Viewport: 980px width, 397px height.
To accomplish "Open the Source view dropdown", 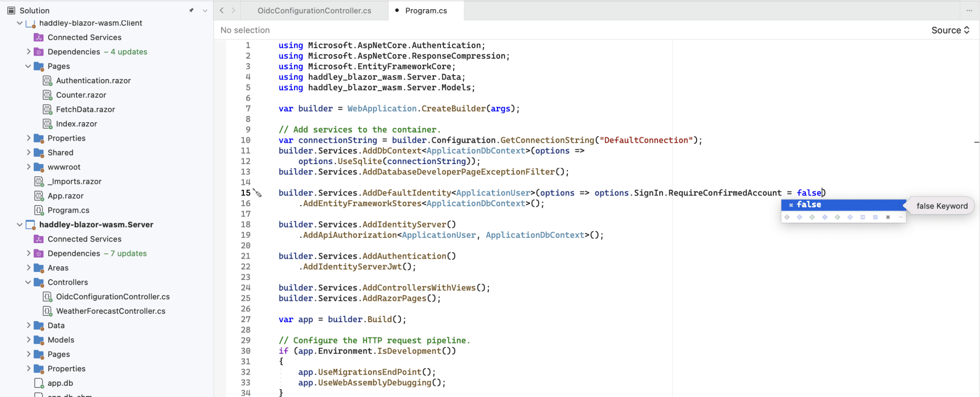I will pos(950,30).
